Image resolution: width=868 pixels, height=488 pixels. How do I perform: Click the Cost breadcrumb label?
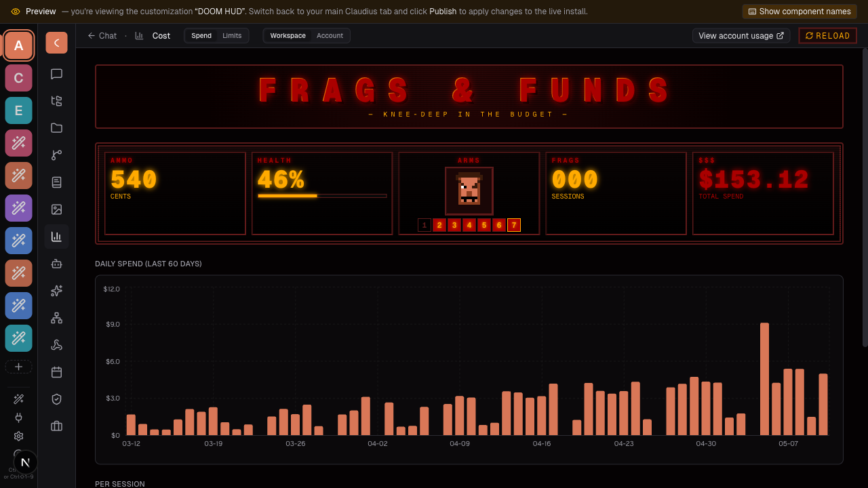(161, 36)
